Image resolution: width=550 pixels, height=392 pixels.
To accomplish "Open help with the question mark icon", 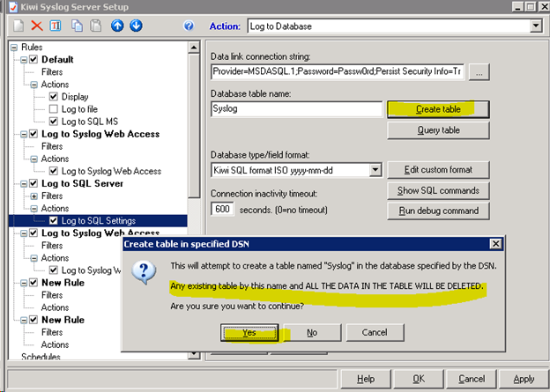I will [x=188, y=26].
